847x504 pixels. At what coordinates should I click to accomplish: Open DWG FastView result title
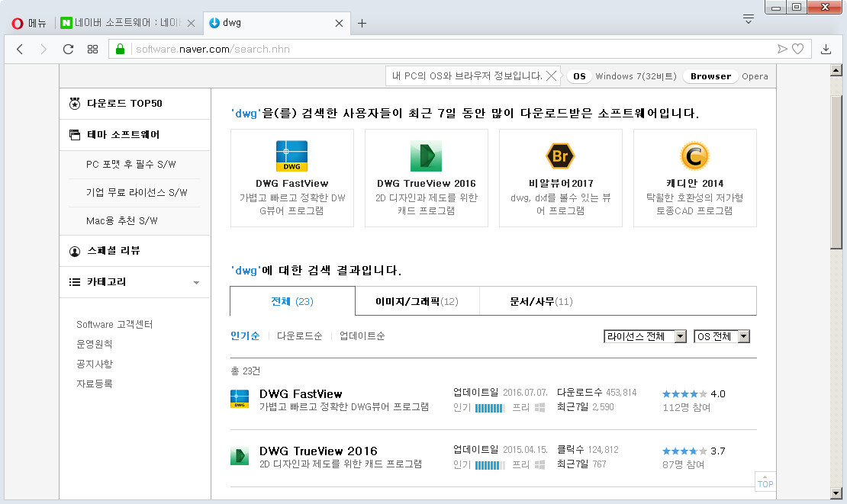[x=301, y=394]
